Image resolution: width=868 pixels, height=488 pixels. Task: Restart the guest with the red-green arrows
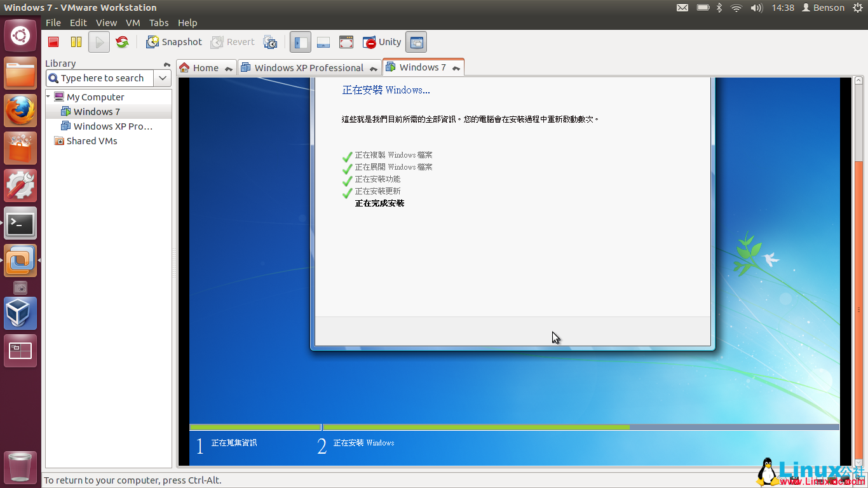point(122,42)
